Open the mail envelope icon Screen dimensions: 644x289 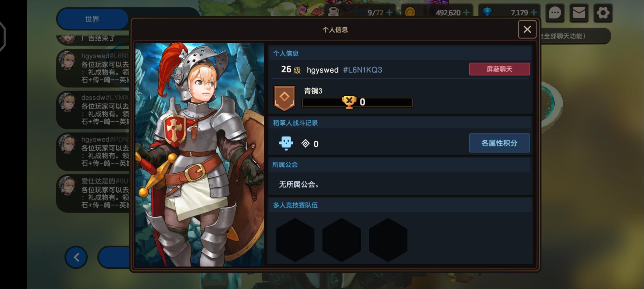click(x=579, y=13)
